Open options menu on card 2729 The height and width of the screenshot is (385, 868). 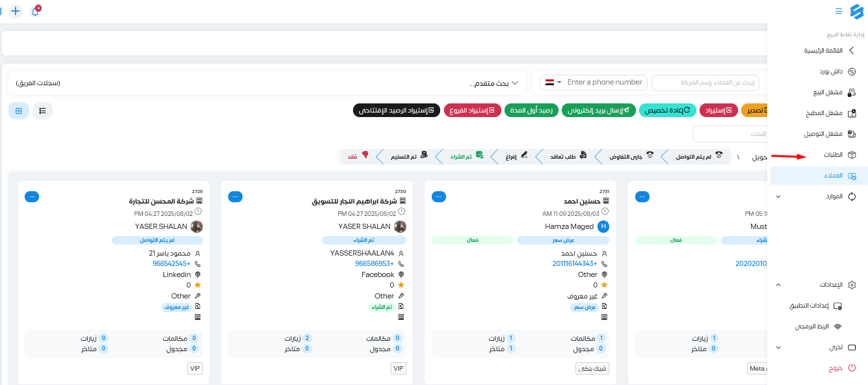point(32,196)
